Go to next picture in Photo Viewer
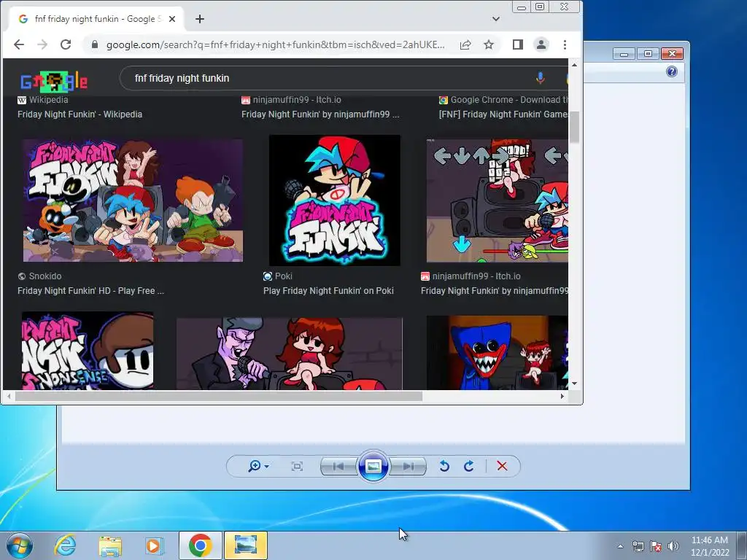The width and height of the screenshot is (747, 560). [x=409, y=466]
